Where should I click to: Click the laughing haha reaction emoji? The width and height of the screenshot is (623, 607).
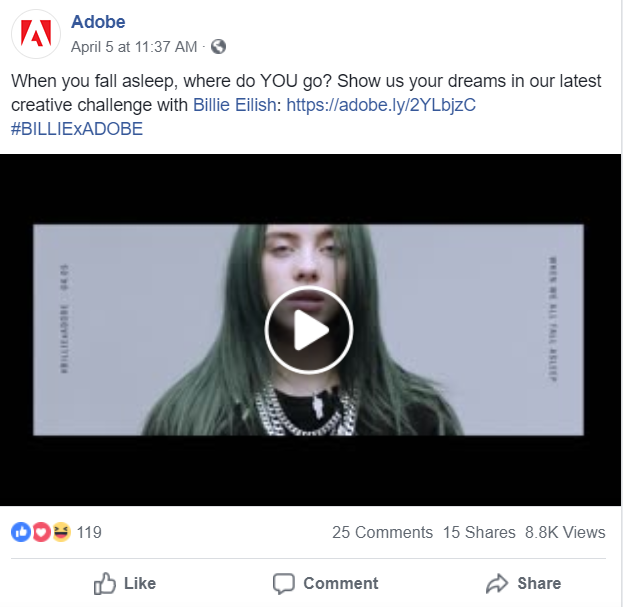pos(61,532)
